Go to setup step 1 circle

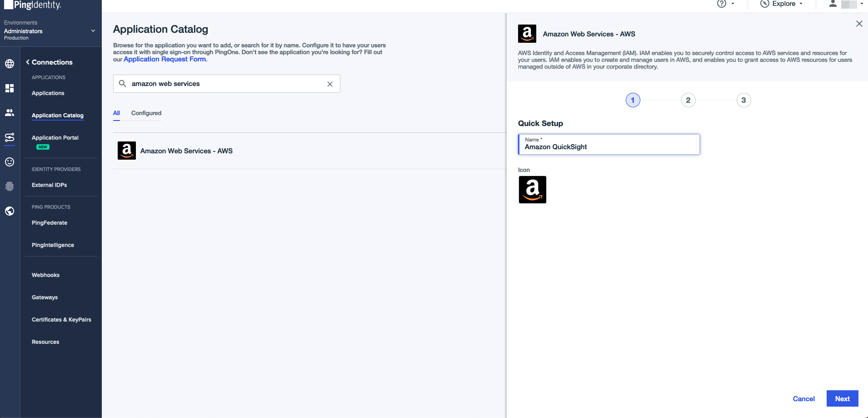[x=633, y=100]
